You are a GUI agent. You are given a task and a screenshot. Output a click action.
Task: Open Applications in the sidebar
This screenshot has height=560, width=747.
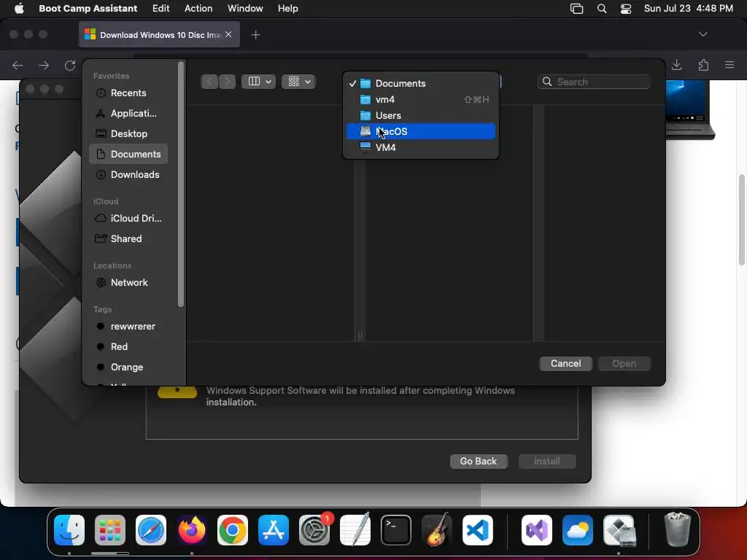coord(128,113)
